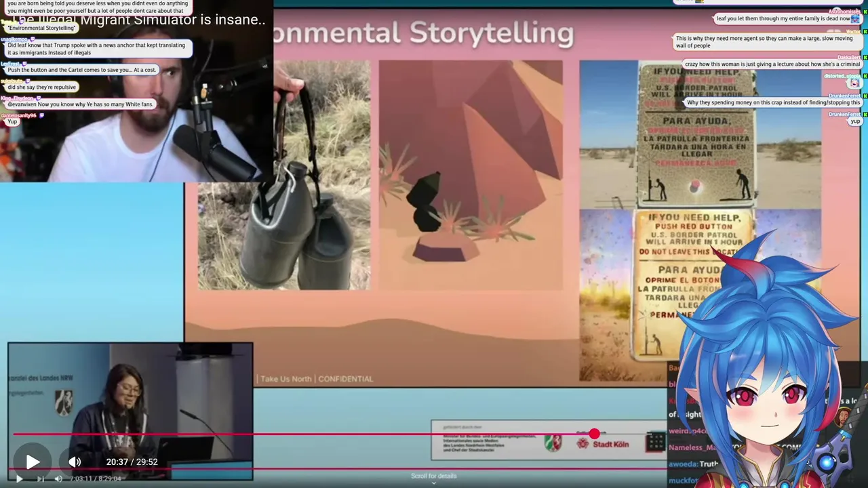Click the emote ending the 'family is dead now' message
This screenshot has width=868, height=488.
point(856,18)
